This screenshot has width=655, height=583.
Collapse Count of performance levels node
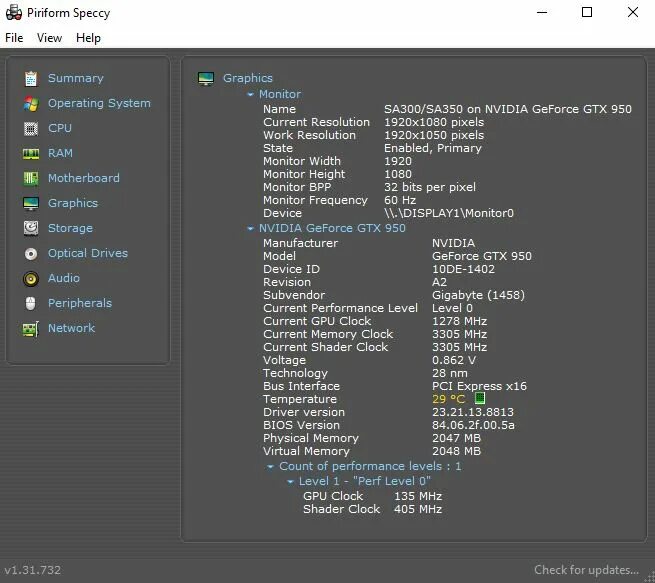[270, 466]
